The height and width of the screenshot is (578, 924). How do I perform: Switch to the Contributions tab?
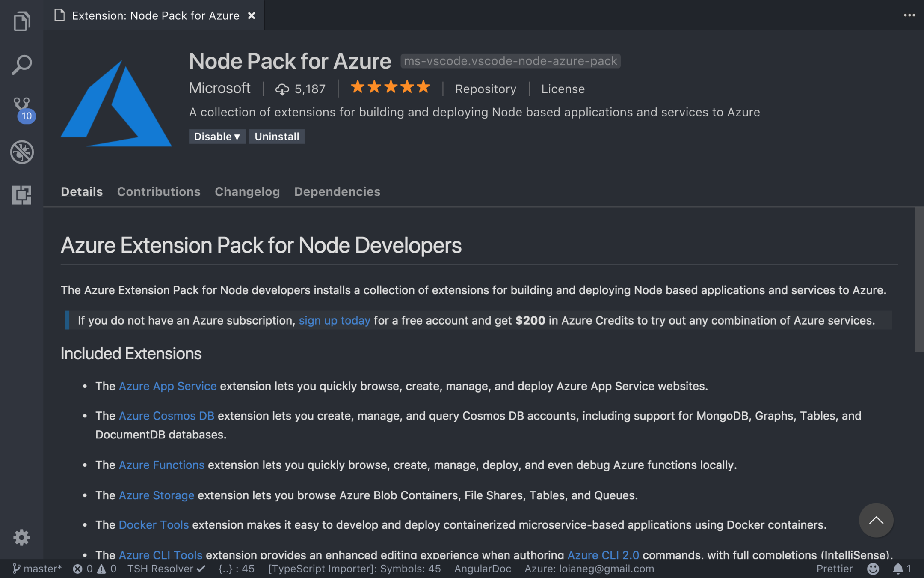[159, 191]
